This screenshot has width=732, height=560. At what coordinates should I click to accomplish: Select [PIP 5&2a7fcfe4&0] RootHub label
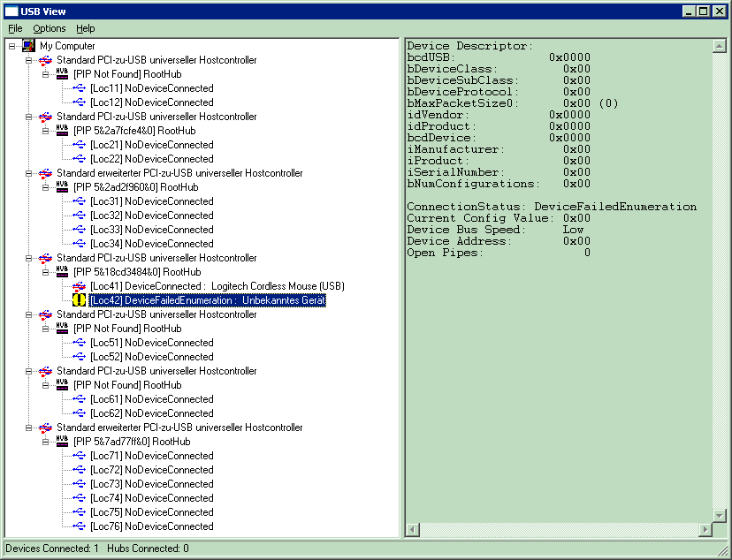(x=134, y=131)
